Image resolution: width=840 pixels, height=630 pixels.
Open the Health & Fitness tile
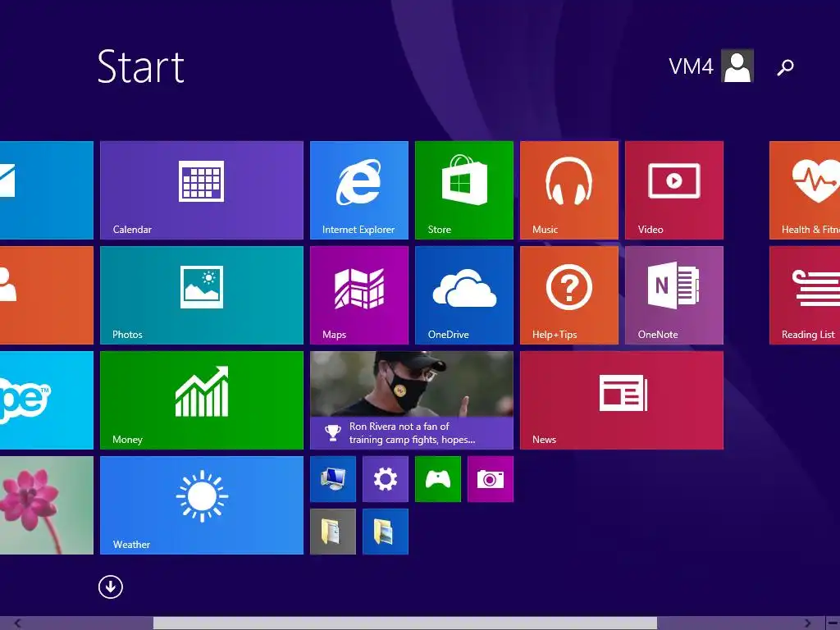point(805,190)
